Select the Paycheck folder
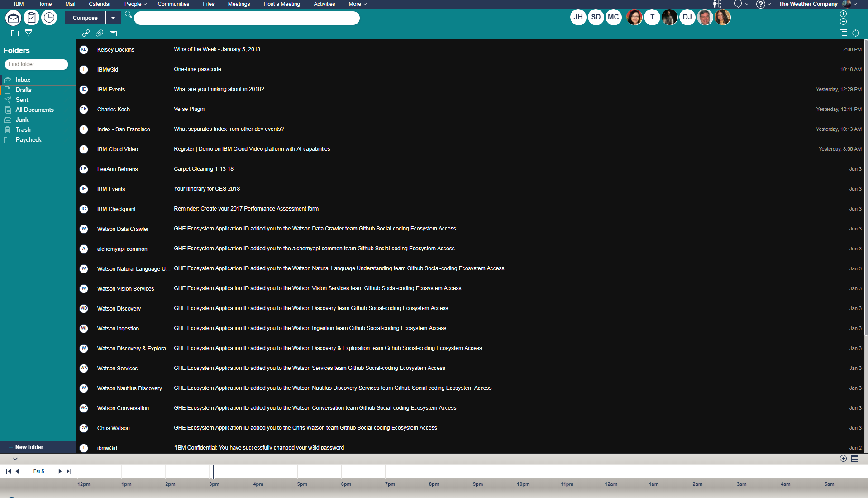Viewport: 868px width, 498px height. (38, 140)
